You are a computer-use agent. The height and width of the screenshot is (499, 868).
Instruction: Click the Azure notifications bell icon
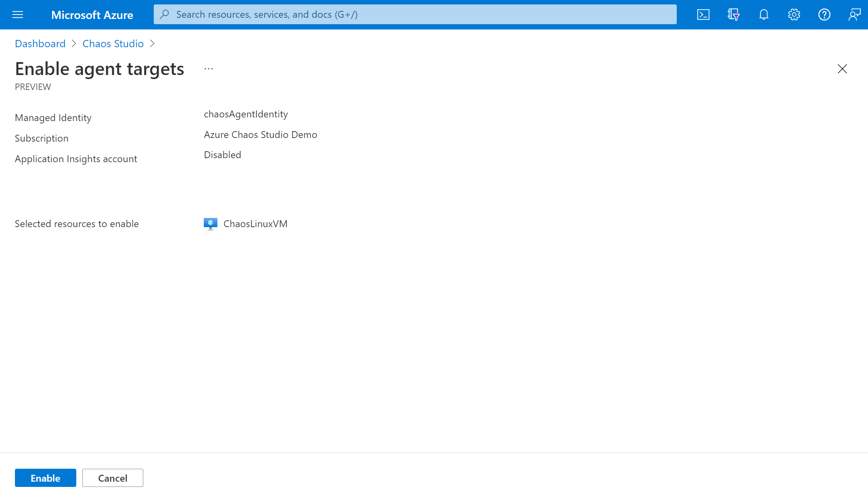763,14
